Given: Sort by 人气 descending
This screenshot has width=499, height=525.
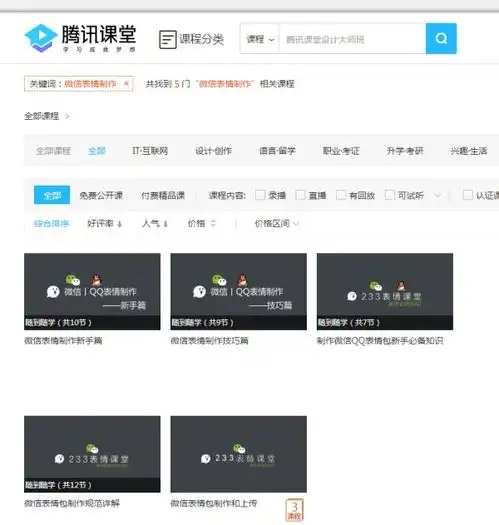Looking at the screenshot, I should [155, 223].
